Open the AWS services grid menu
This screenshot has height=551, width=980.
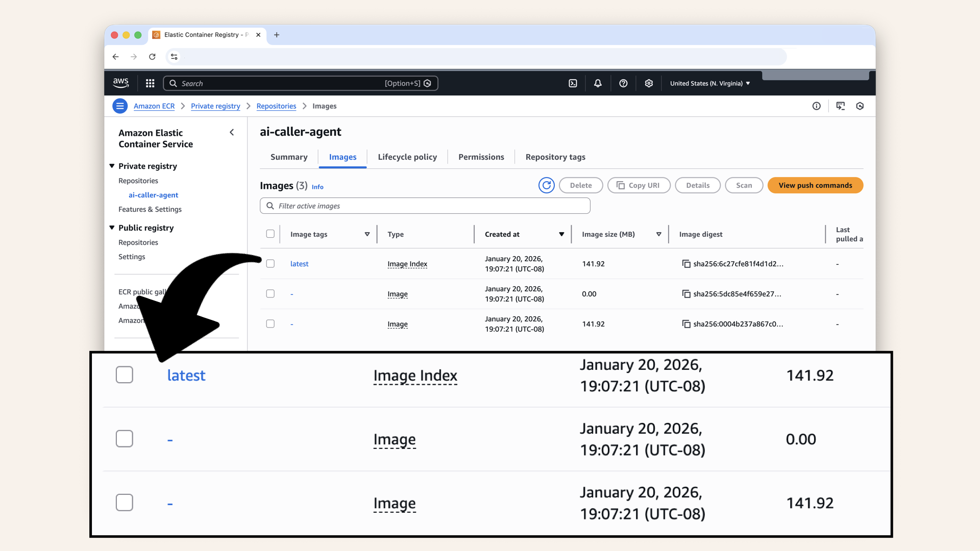(150, 83)
